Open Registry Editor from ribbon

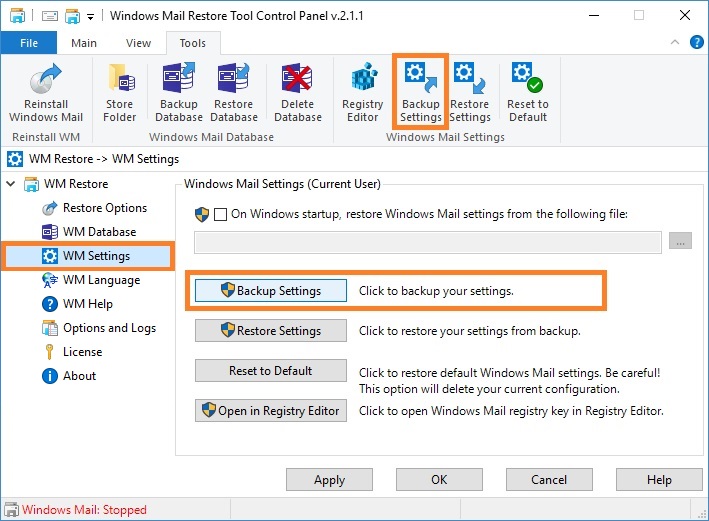point(362,92)
